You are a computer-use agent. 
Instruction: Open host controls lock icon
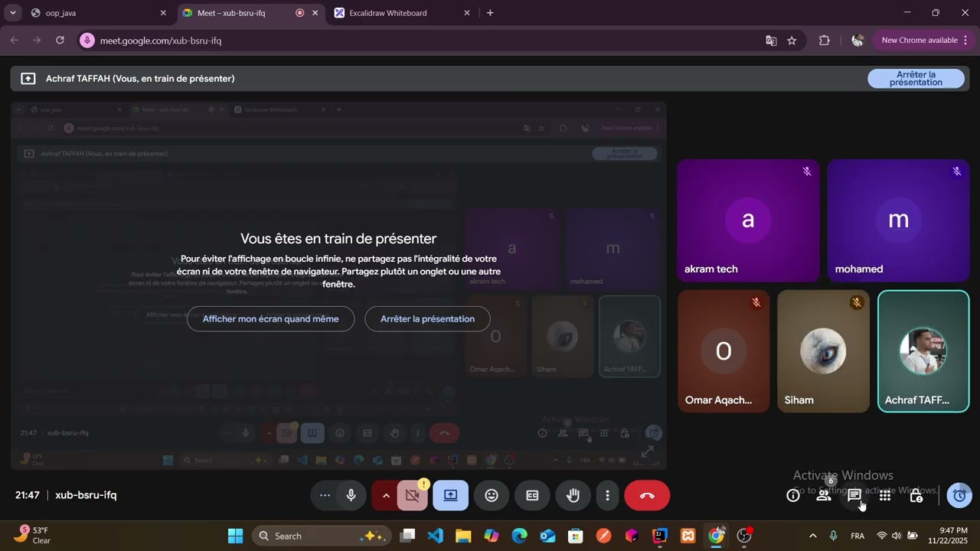(x=916, y=495)
